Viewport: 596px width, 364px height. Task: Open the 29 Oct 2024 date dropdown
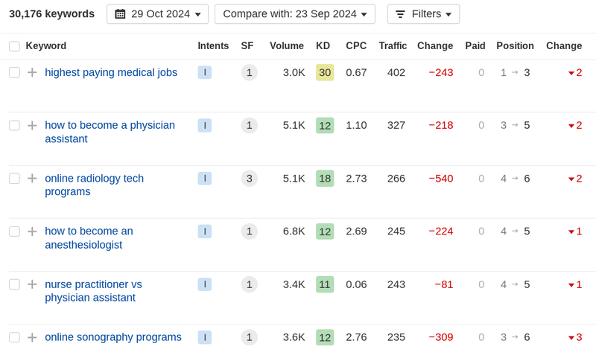(158, 14)
